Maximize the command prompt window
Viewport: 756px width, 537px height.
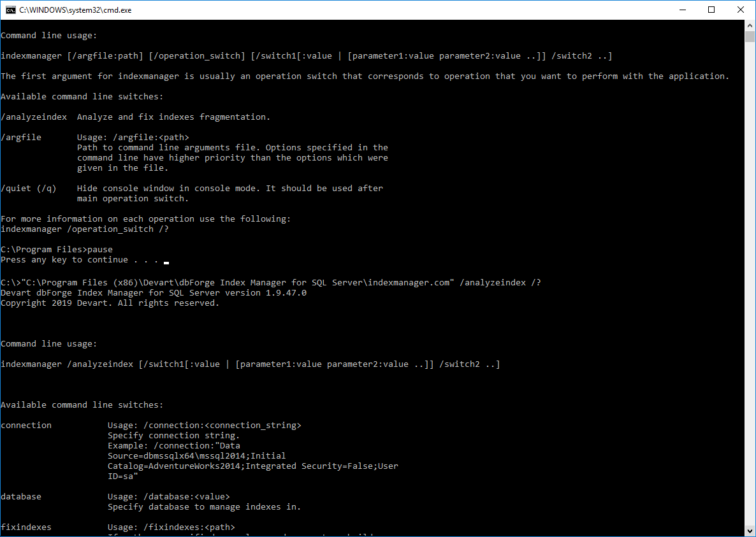711,10
